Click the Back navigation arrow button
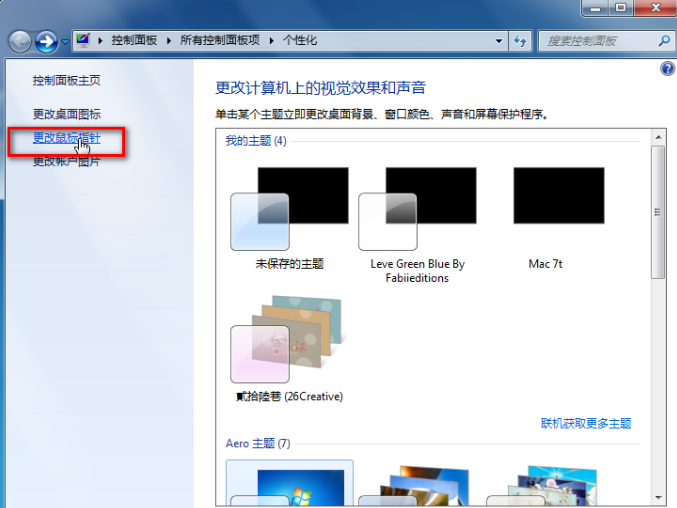This screenshot has height=508, width=677. (20, 41)
